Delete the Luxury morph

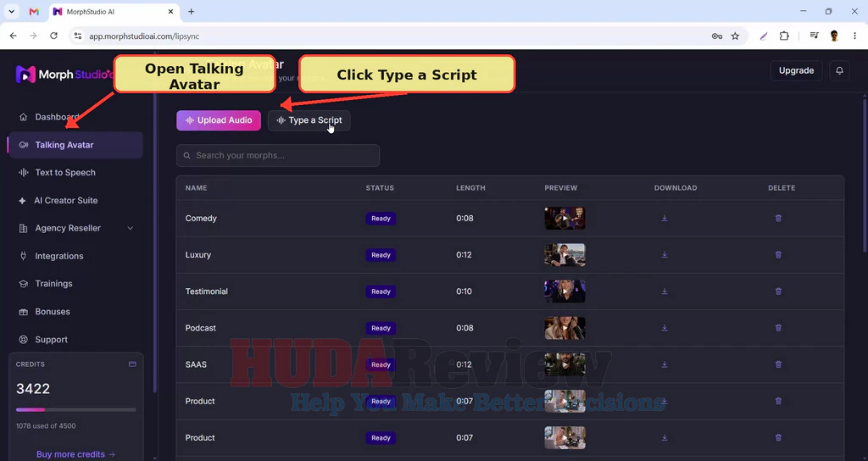click(778, 255)
